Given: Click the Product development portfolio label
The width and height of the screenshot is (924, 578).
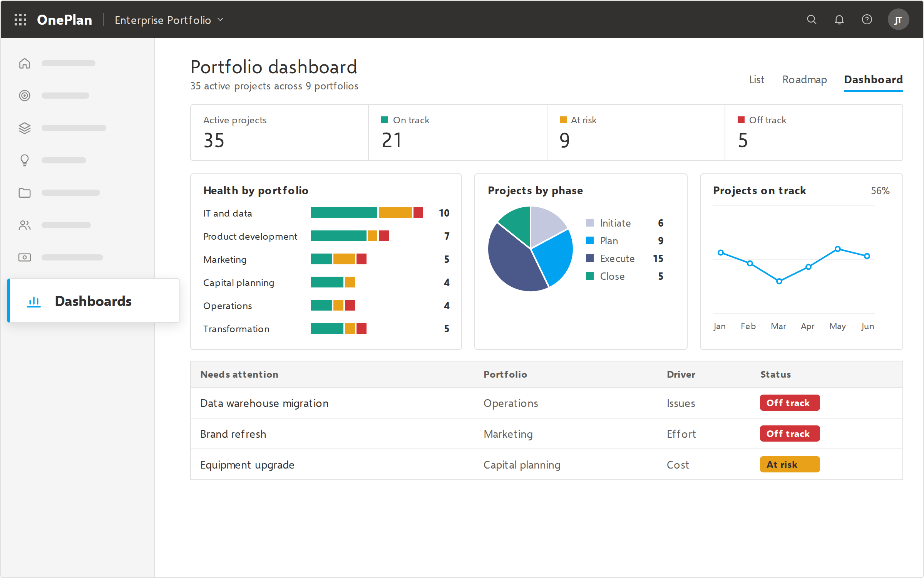Looking at the screenshot, I should 250,237.
